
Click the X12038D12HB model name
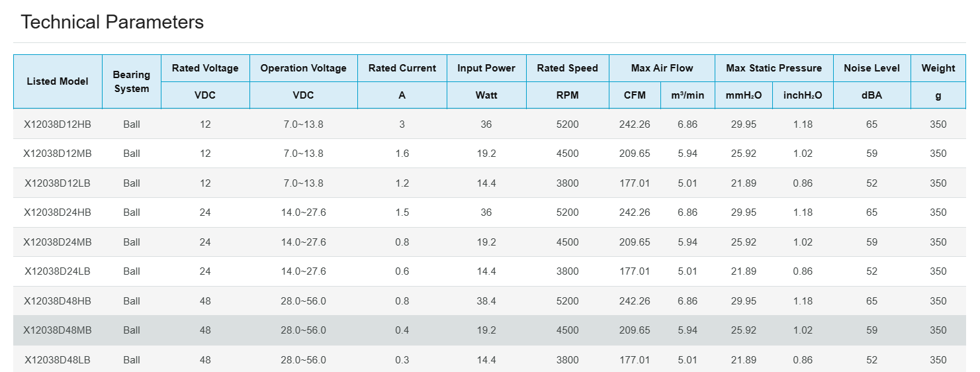[x=58, y=124]
